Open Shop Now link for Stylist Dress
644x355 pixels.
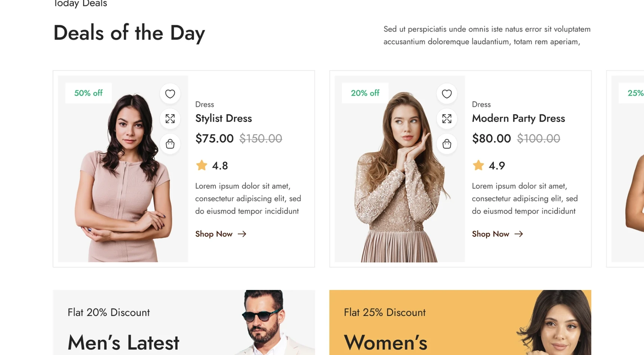pyautogui.click(x=214, y=234)
